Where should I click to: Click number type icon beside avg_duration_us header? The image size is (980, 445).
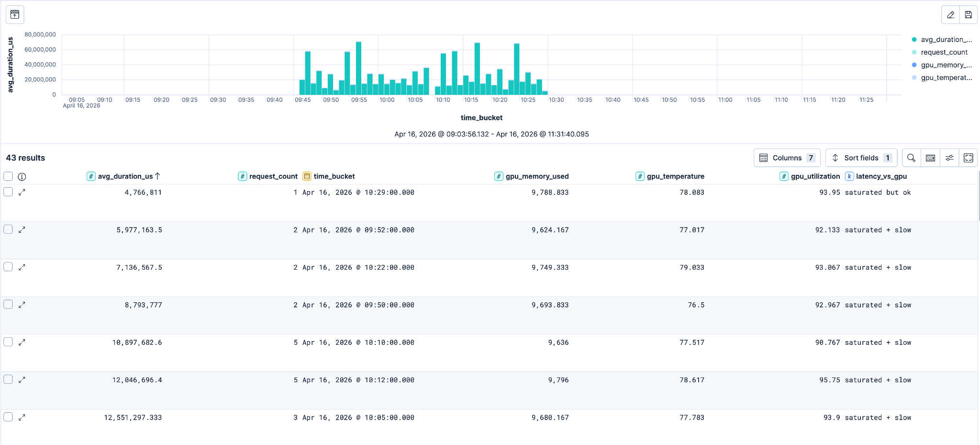pos(91,176)
